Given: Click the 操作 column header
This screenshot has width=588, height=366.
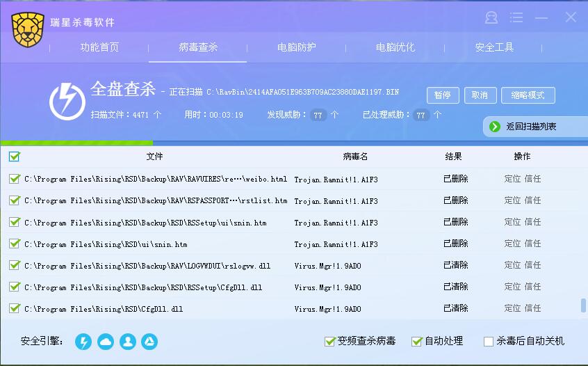Looking at the screenshot, I should point(522,157).
